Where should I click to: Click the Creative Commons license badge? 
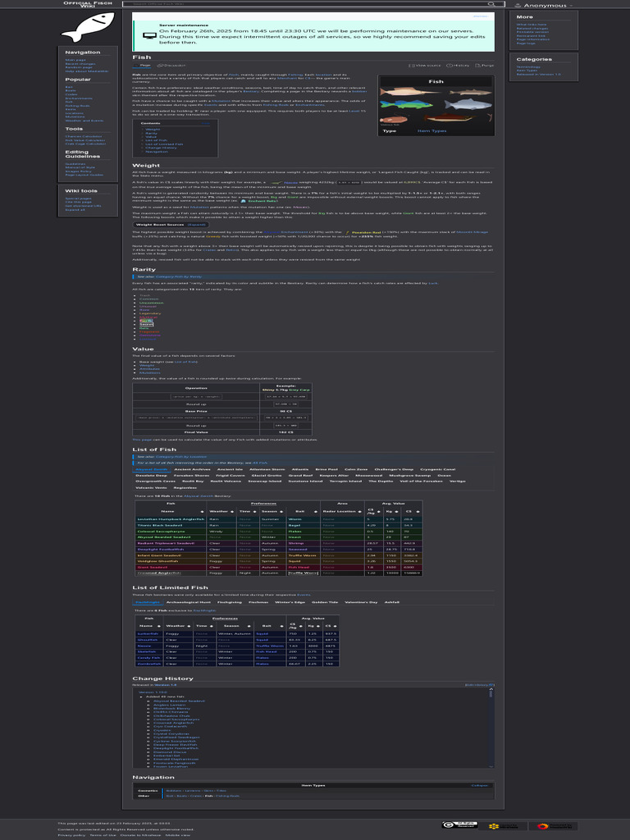pyautogui.click(x=459, y=826)
